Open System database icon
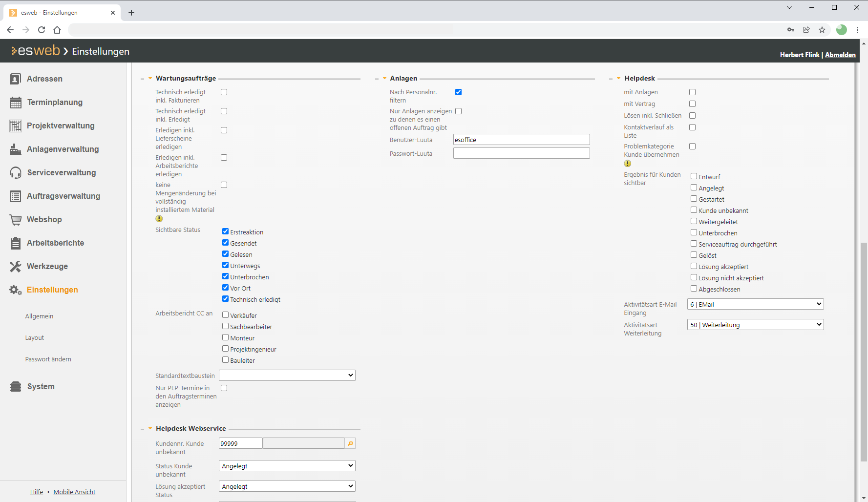 click(16, 386)
